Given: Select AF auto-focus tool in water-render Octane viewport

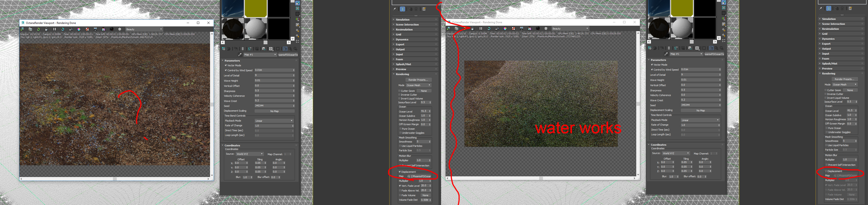Looking at the screenshot, I should 497,29.
